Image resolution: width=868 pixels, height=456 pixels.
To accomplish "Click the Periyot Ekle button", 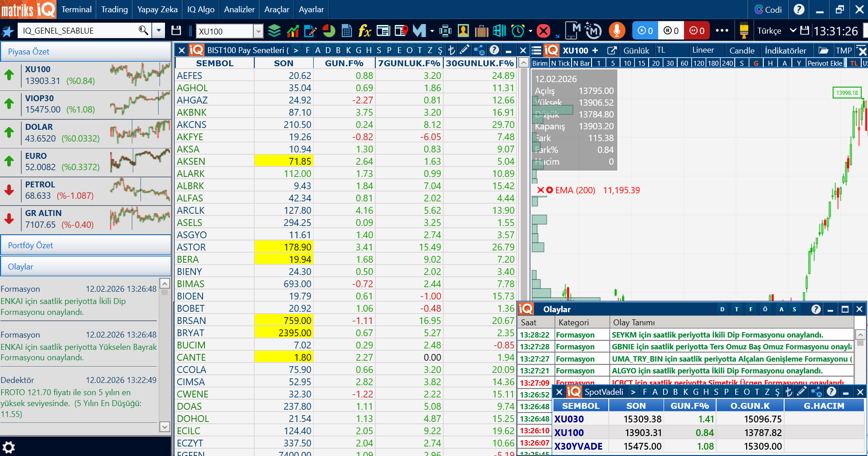I will click(x=824, y=63).
